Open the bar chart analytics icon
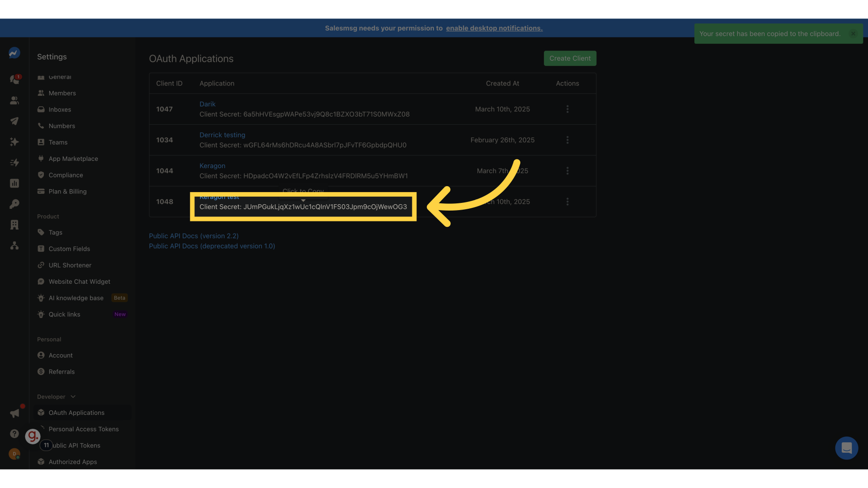 (x=14, y=183)
